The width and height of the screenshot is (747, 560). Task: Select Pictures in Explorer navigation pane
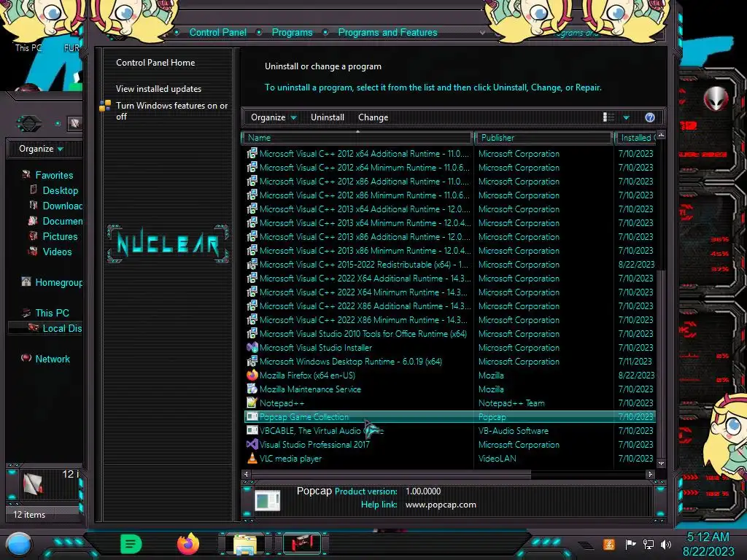point(60,237)
